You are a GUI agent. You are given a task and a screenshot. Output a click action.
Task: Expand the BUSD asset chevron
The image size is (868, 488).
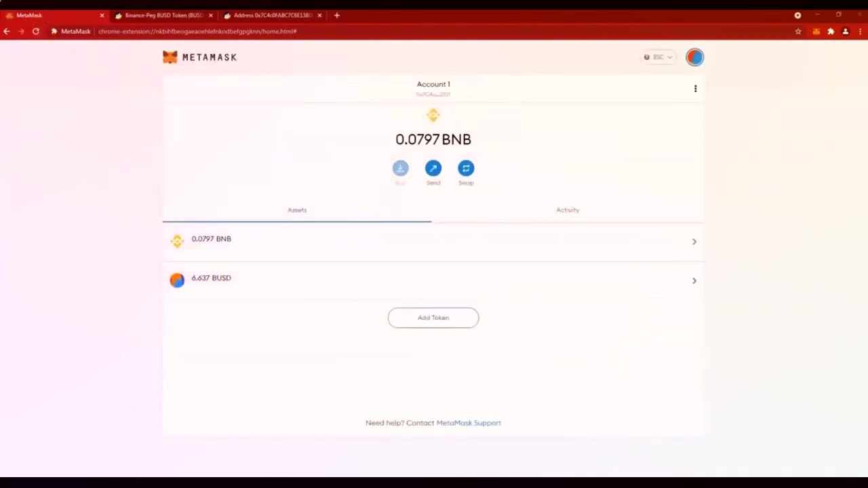[x=694, y=281]
